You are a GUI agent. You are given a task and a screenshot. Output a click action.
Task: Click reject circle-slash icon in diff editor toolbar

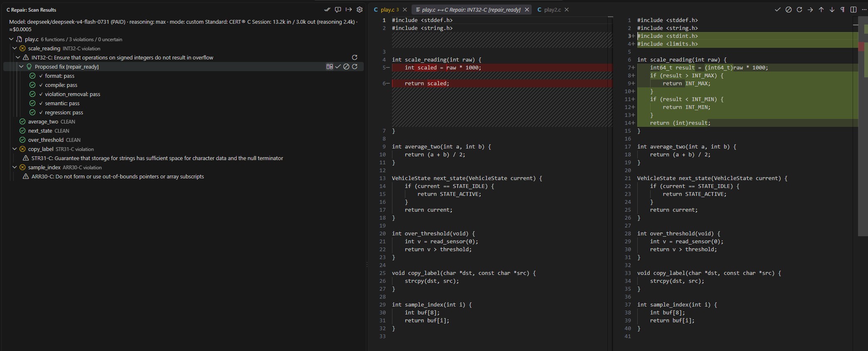pos(789,10)
